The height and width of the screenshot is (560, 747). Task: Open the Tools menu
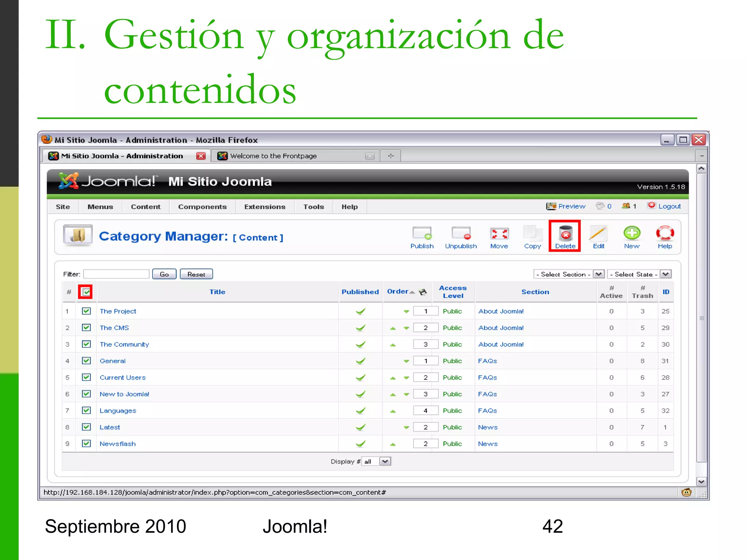coord(314,207)
